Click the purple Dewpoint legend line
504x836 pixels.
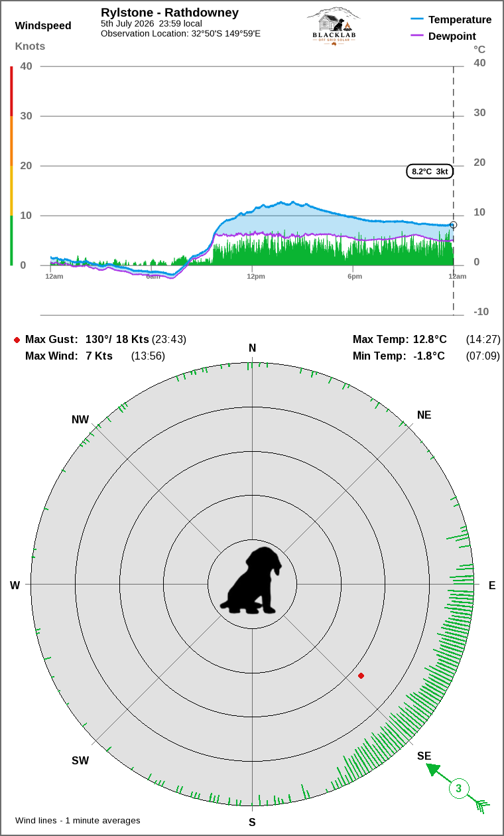(x=417, y=35)
